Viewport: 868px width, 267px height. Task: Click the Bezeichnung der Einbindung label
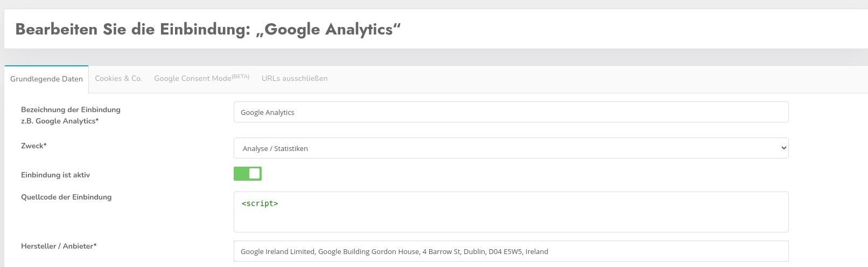point(71,110)
